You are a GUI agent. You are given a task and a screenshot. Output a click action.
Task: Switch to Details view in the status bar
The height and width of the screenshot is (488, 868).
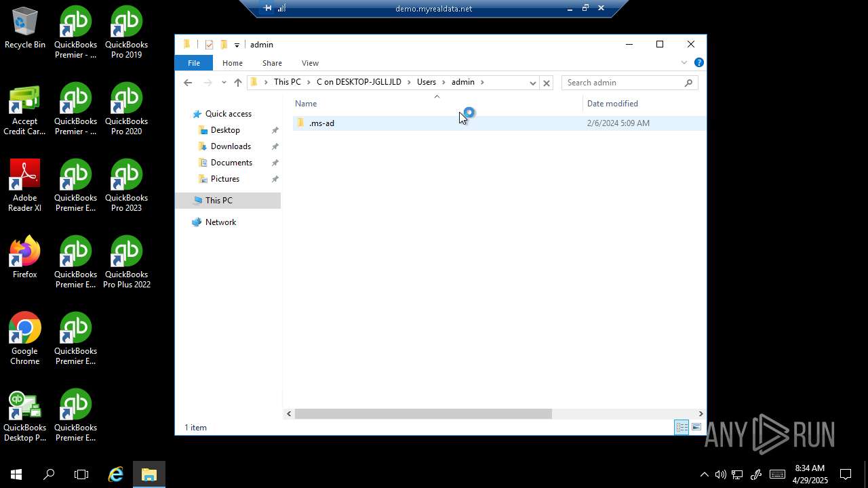point(682,427)
